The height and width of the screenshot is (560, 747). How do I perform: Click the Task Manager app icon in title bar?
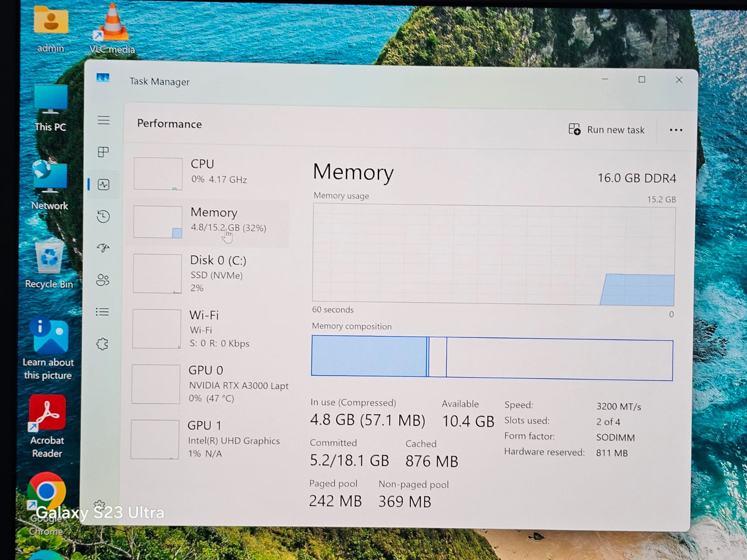(x=103, y=77)
